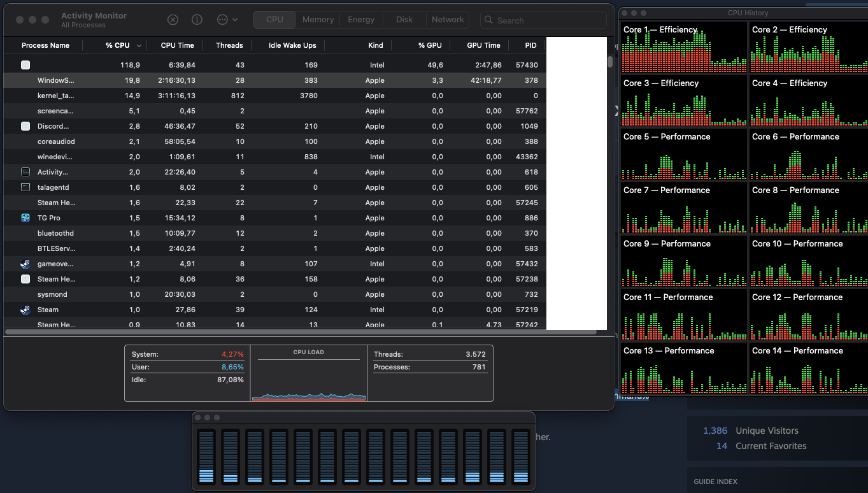Image resolution: width=868 pixels, height=493 pixels.
Task: Sort by the Threads column header
Action: tap(229, 45)
